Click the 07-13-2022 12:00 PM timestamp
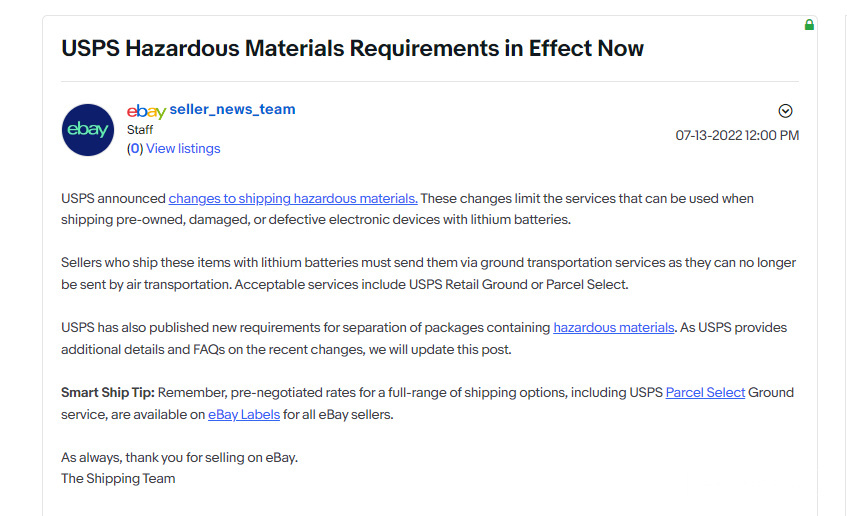 point(737,135)
